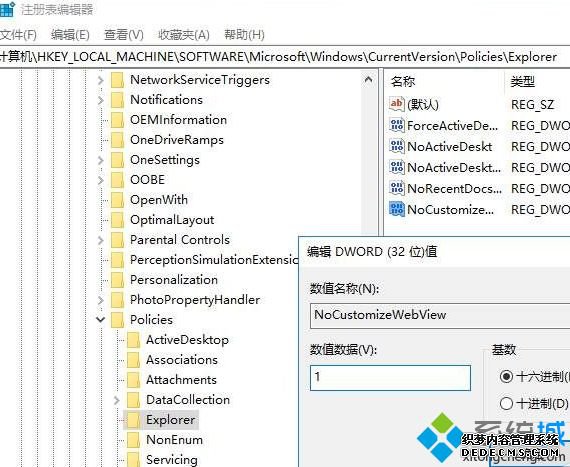Click the Policies folder icon
Screen dimensions: 570x467
tap(117, 320)
